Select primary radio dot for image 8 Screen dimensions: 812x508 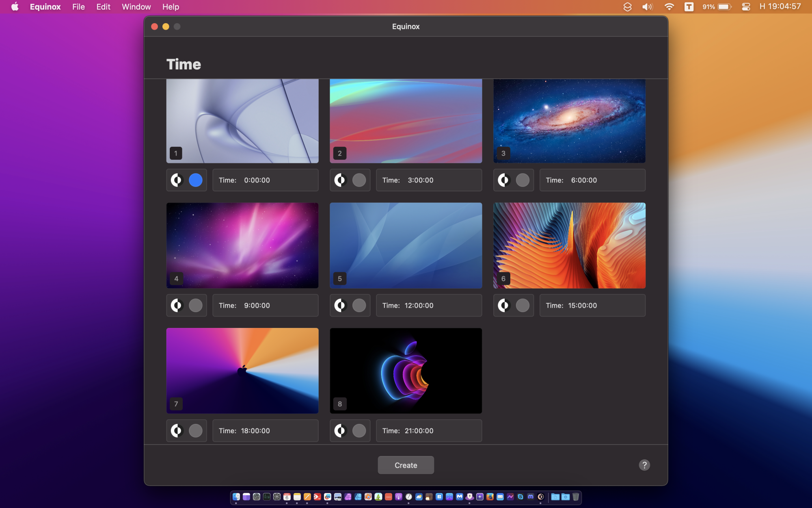359,430
